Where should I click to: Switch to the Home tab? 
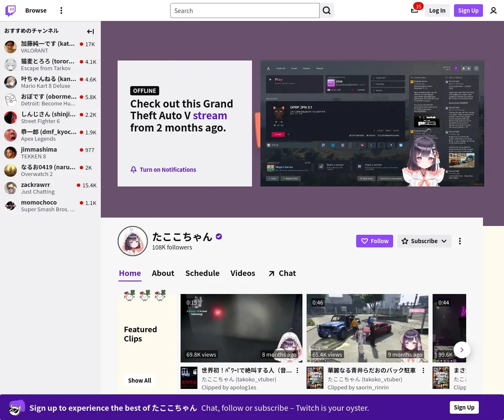tap(130, 273)
